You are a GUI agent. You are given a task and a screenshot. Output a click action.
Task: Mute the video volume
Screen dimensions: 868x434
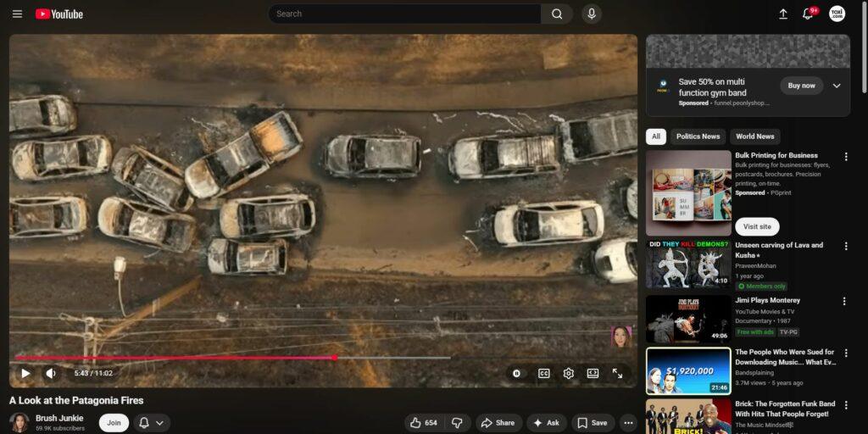click(x=51, y=373)
